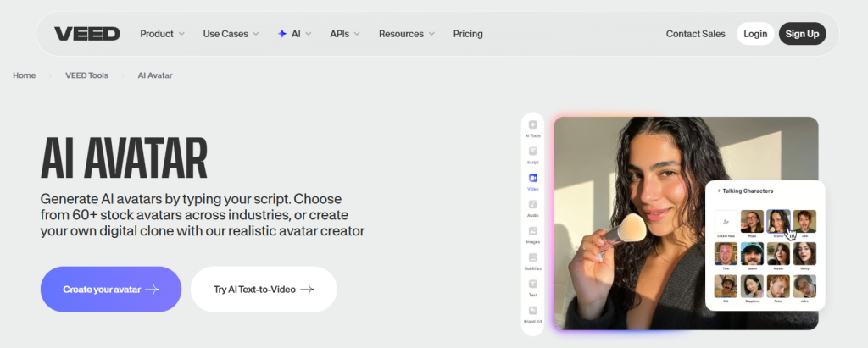Click the AI Avatar breadcrumb
The image size is (868, 348).
click(x=155, y=75)
